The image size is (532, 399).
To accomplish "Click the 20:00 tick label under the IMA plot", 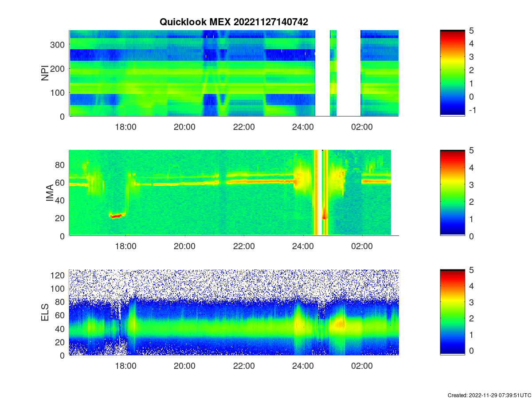I will click(x=184, y=247).
